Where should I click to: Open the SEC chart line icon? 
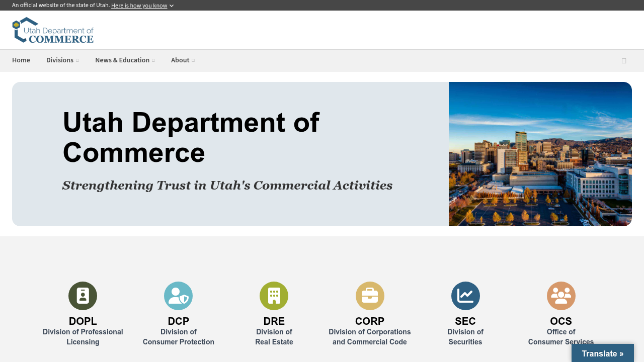click(465, 296)
